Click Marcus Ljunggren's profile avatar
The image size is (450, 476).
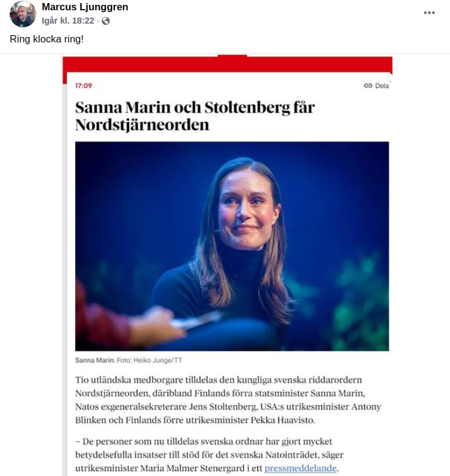tap(23, 14)
